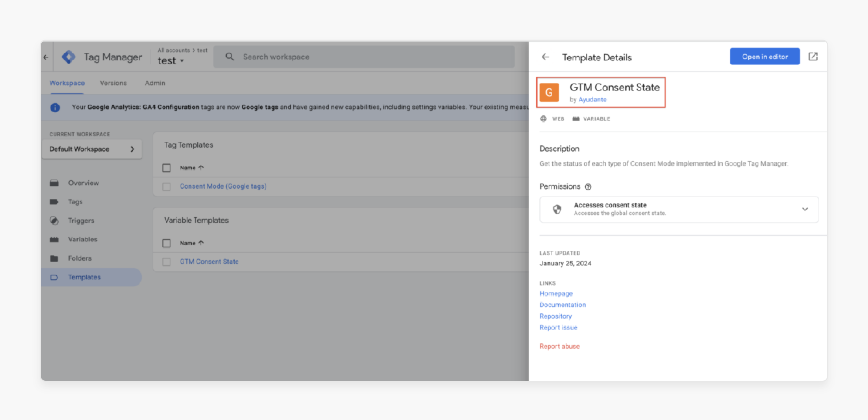Switch to the Versions tab

tap(113, 83)
